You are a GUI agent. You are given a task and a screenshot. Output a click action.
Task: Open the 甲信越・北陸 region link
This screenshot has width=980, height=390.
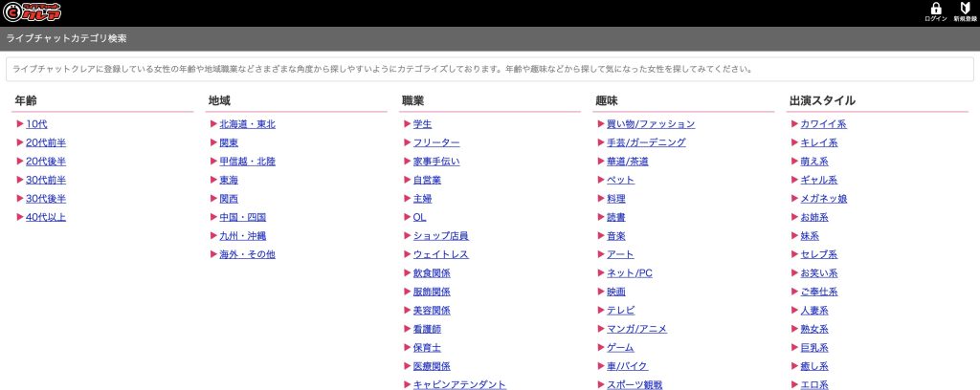point(247,162)
